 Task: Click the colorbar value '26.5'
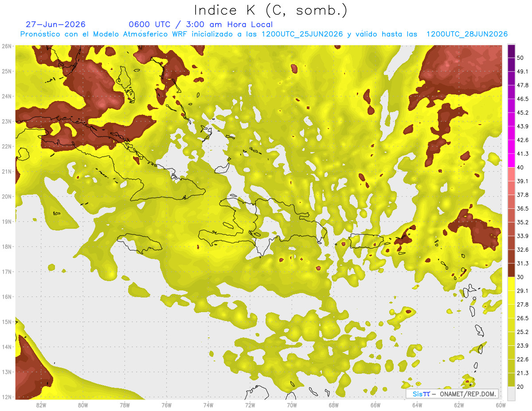click(x=522, y=318)
